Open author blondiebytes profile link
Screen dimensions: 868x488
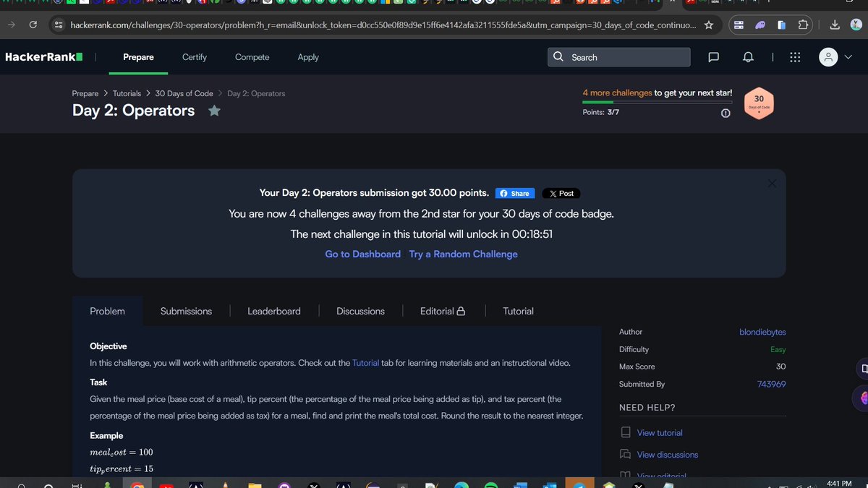click(762, 332)
